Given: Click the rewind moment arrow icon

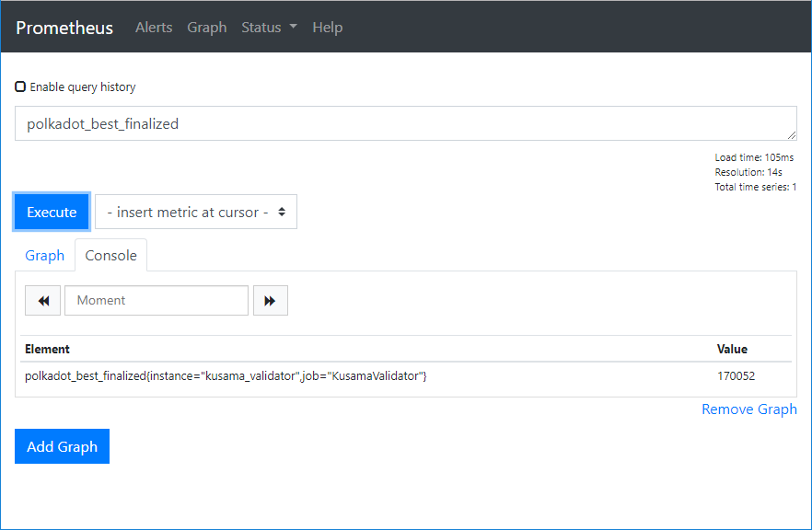Looking at the screenshot, I should click(x=43, y=301).
